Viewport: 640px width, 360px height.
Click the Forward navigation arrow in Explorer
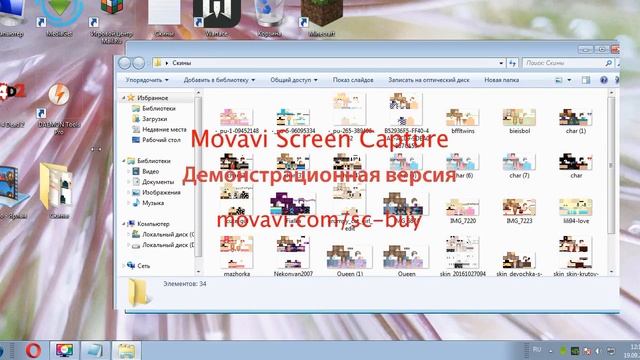click(139, 63)
